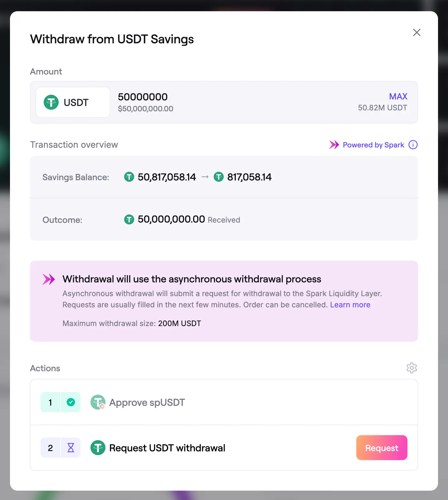
Task: Open the Actions settings gear
Action: 411,368
